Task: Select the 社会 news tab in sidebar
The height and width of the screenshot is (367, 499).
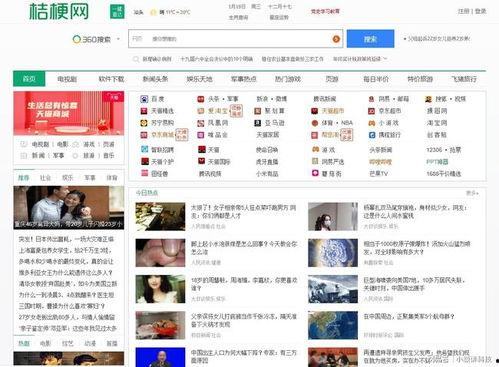Action: [x=45, y=178]
